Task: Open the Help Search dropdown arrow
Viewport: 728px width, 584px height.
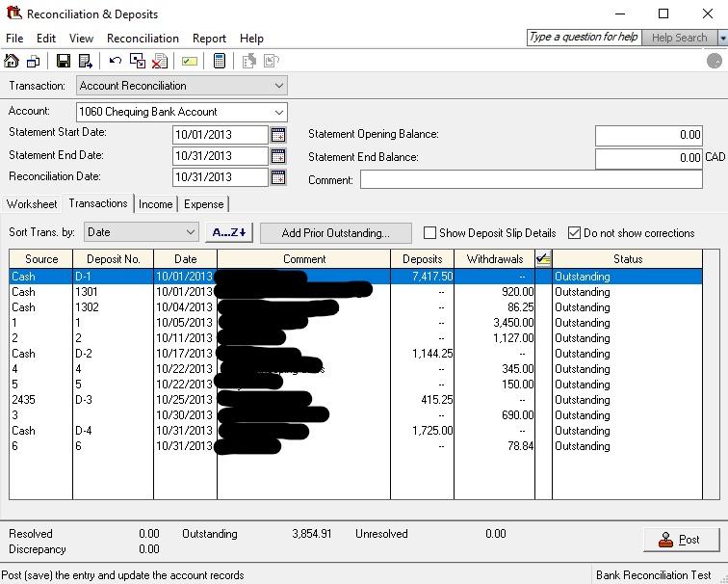Action: pos(722,38)
